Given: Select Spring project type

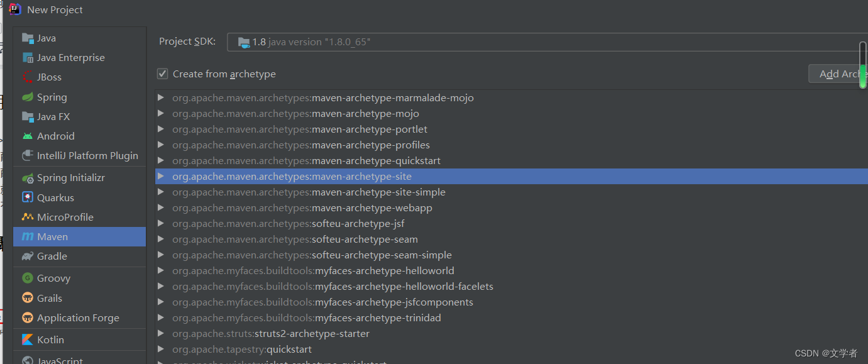Looking at the screenshot, I should [x=80, y=97].
